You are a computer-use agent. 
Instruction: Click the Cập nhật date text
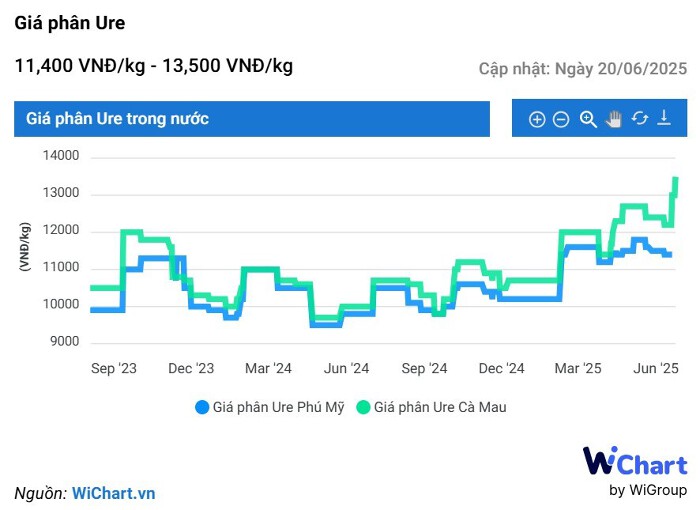coord(583,69)
